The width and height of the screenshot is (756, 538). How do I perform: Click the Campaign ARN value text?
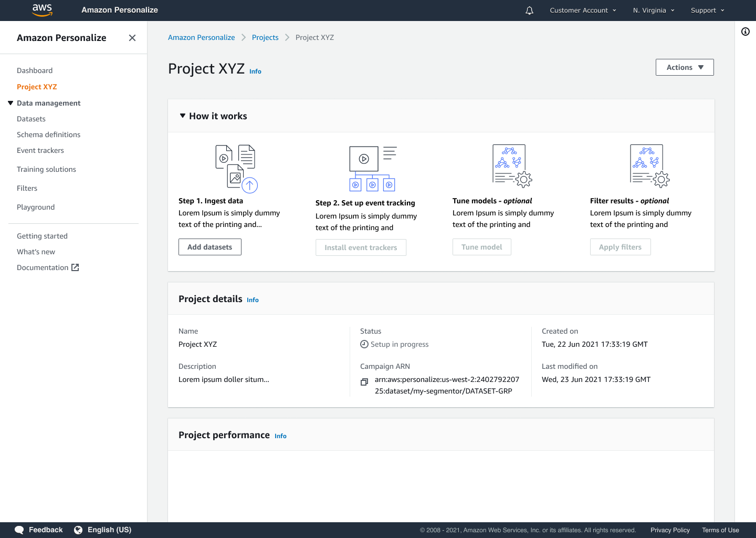click(x=447, y=385)
